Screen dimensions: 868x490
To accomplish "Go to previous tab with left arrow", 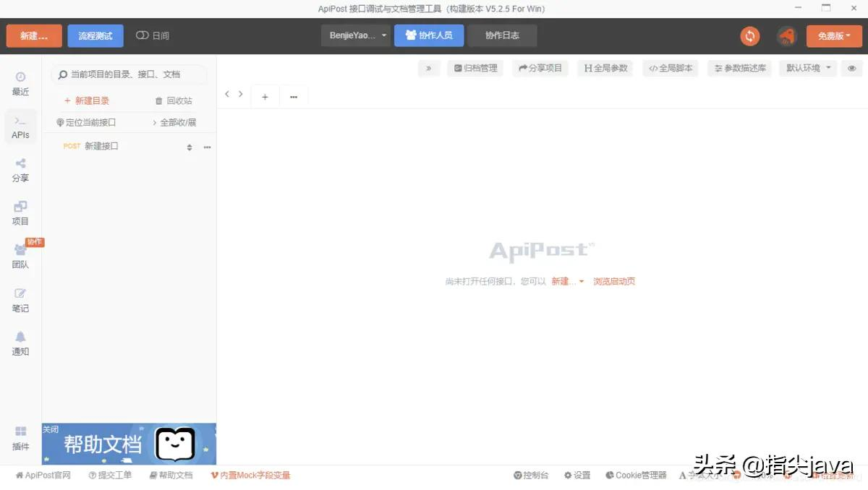I will point(227,95).
